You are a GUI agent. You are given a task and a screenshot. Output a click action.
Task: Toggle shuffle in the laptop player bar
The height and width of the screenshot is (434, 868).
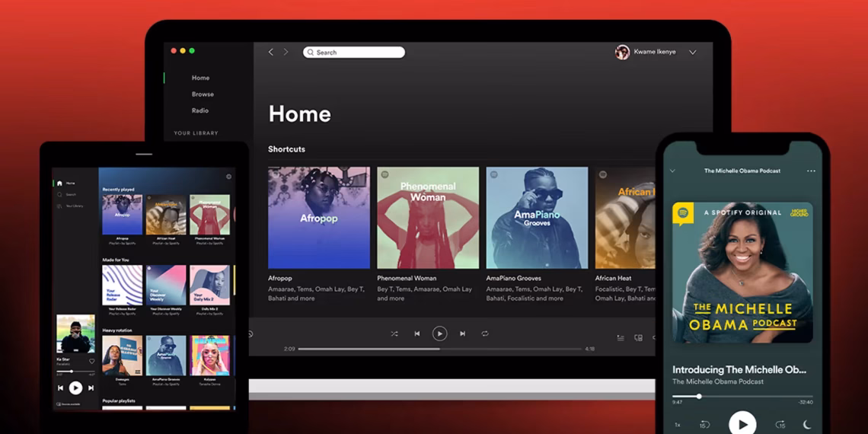394,333
